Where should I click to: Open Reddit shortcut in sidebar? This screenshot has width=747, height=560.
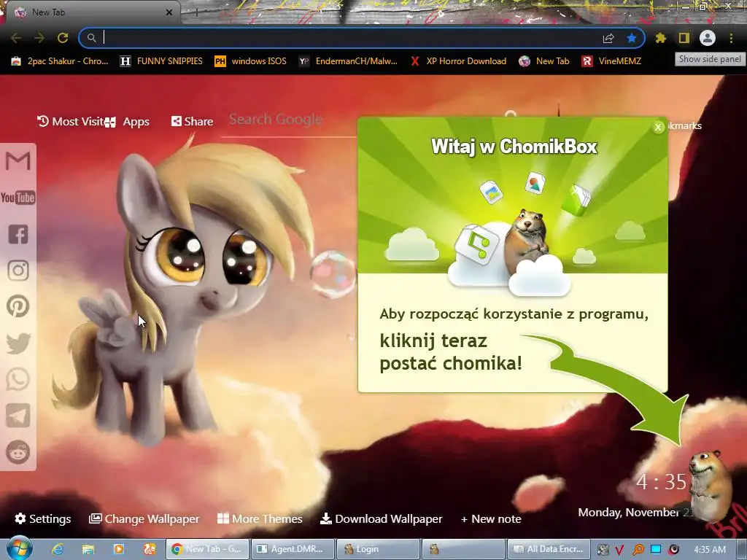tap(18, 452)
